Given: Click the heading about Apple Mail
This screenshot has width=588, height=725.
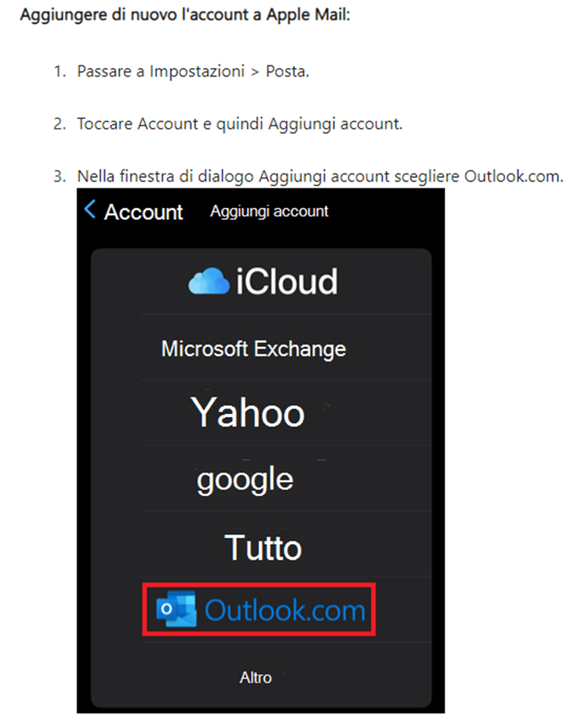Looking at the screenshot, I should tap(185, 15).
